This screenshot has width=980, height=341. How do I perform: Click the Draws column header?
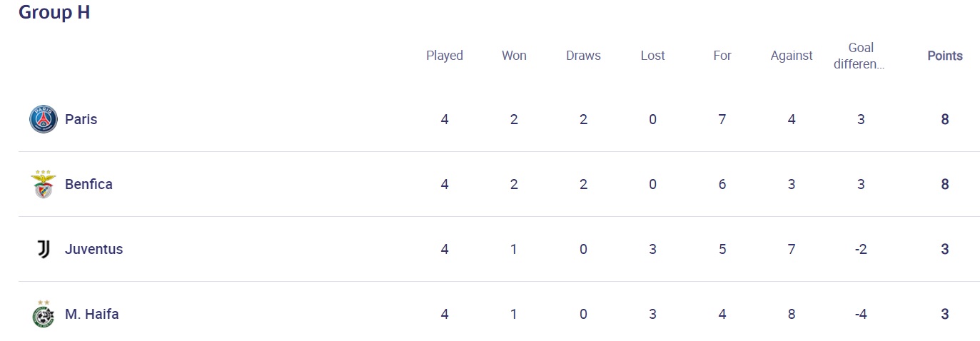tap(583, 56)
